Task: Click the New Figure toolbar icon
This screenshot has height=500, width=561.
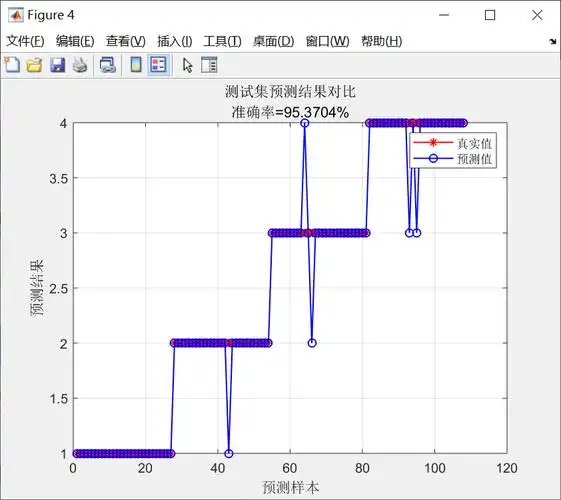Action: click(x=12, y=65)
